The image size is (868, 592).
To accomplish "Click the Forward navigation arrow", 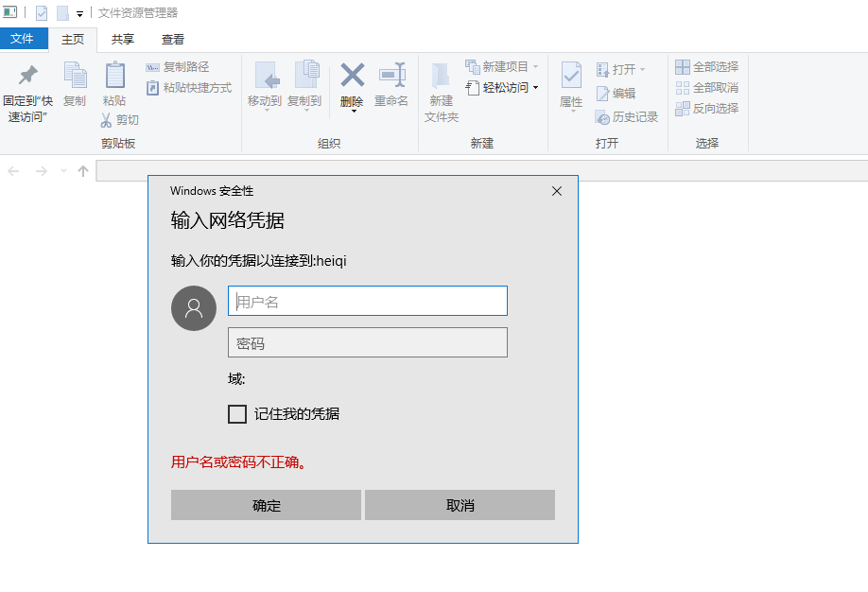I will [x=42, y=171].
